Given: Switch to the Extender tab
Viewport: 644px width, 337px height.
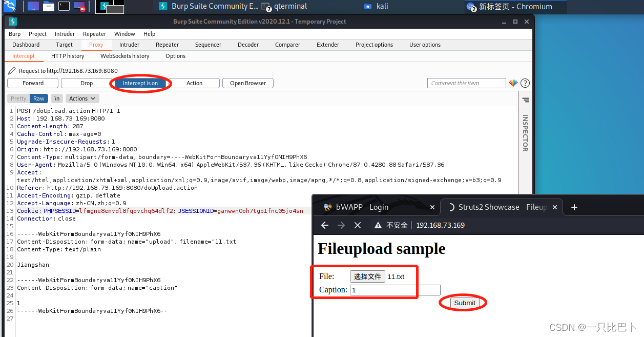Looking at the screenshot, I should [x=328, y=45].
